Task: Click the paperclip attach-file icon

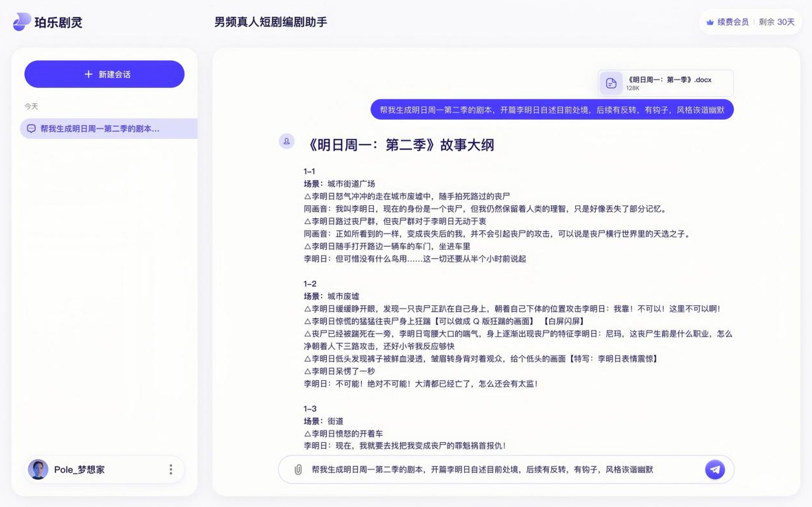Action: coord(298,470)
